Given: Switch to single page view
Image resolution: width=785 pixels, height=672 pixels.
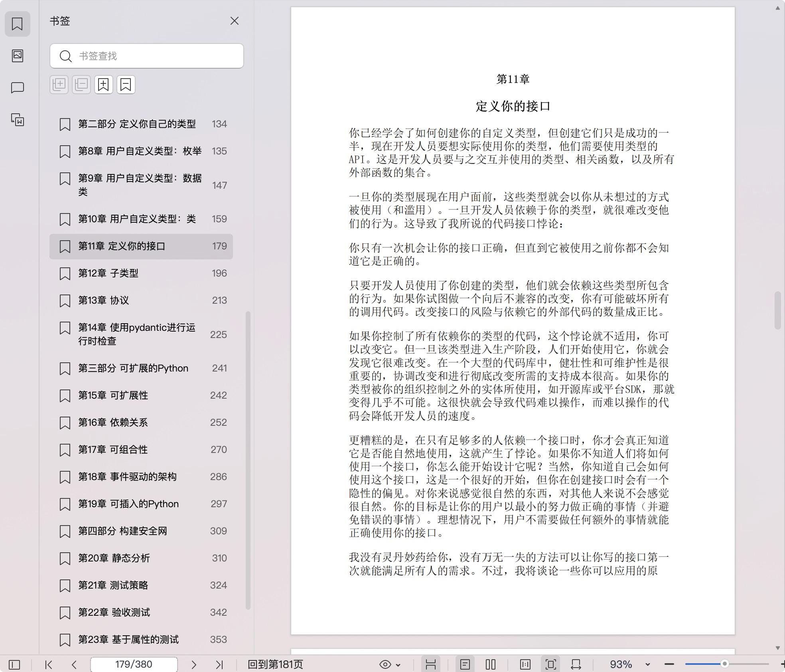Looking at the screenshot, I should (x=465, y=664).
